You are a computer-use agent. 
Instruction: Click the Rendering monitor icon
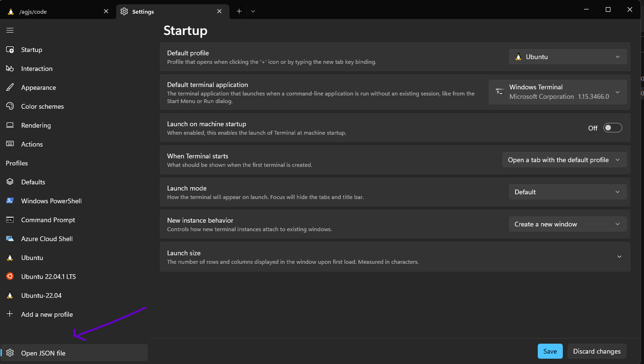coord(10,125)
